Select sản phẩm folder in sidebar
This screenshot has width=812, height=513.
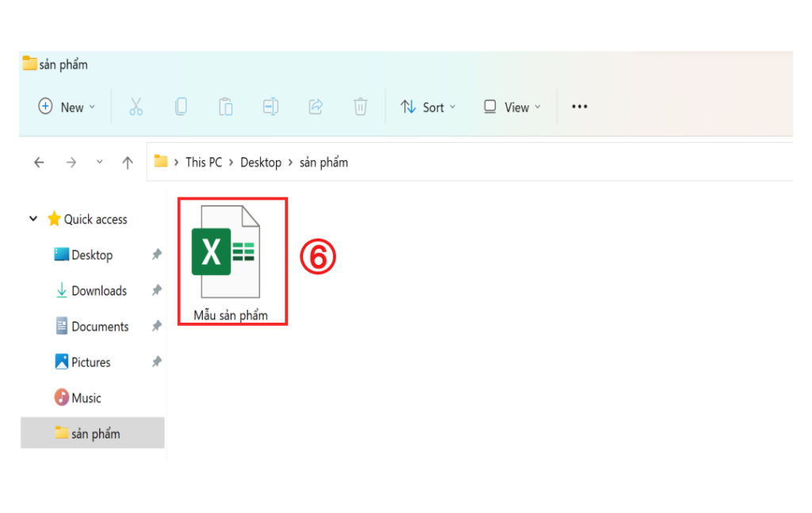point(93,433)
